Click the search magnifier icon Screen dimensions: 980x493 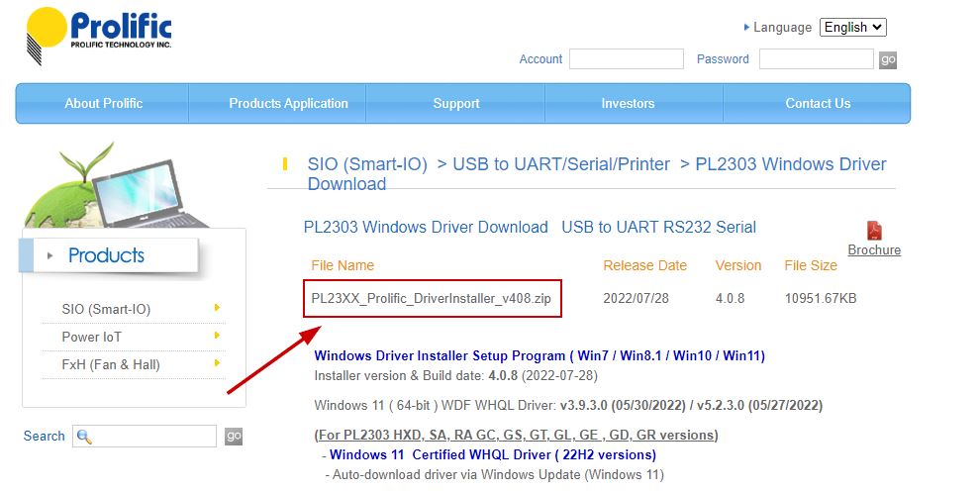point(84,437)
